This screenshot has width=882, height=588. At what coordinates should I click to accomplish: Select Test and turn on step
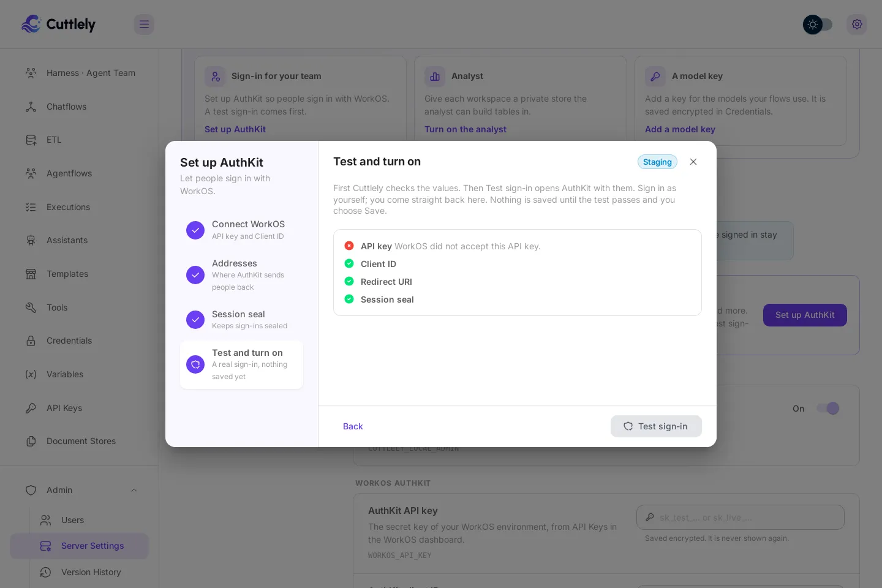click(241, 364)
